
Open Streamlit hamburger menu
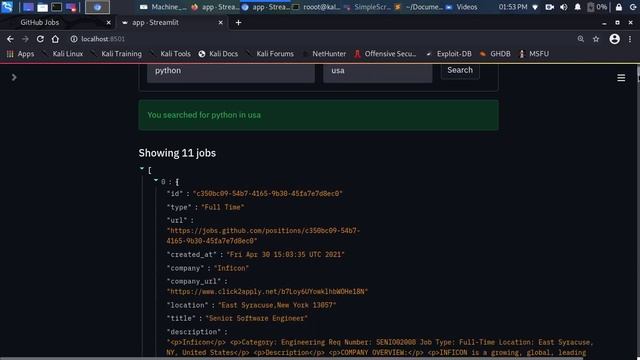pos(621,78)
